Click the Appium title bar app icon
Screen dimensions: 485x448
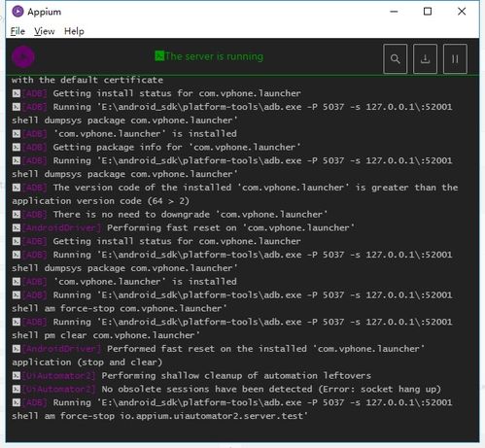point(17,12)
